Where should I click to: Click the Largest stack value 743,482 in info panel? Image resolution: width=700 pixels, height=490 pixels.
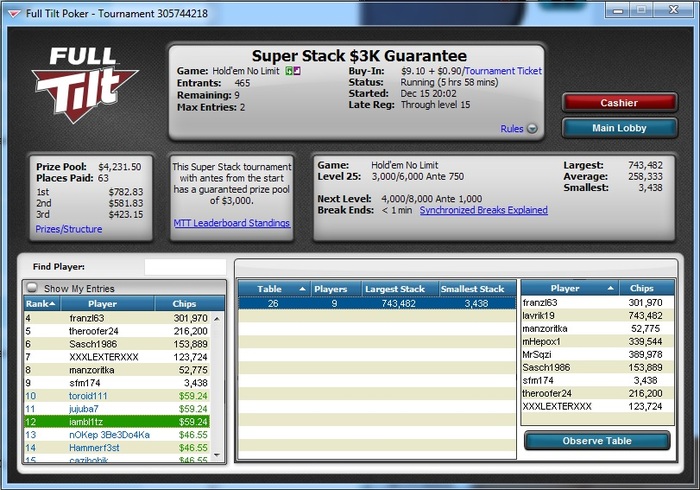coord(646,165)
